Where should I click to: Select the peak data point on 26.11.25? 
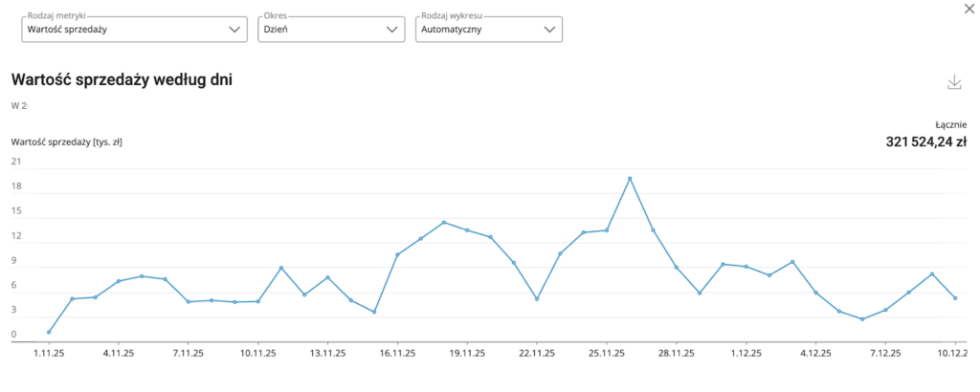[x=630, y=179]
